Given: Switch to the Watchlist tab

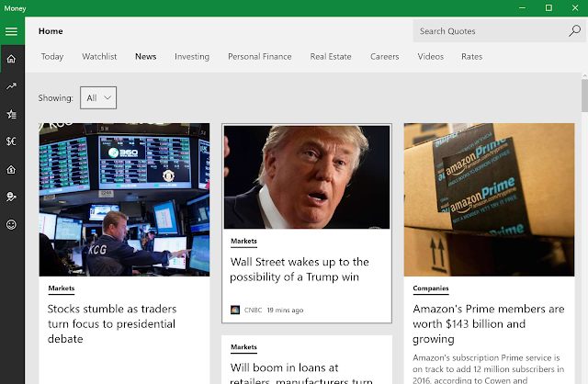Looking at the screenshot, I should pyautogui.click(x=99, y=57).
